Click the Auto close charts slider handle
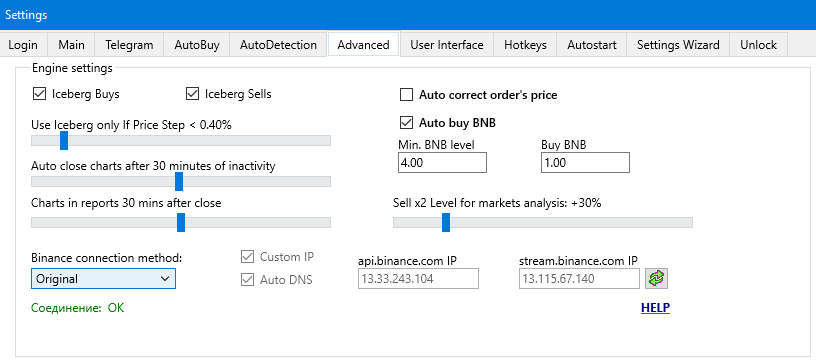 tap(179, 182)
